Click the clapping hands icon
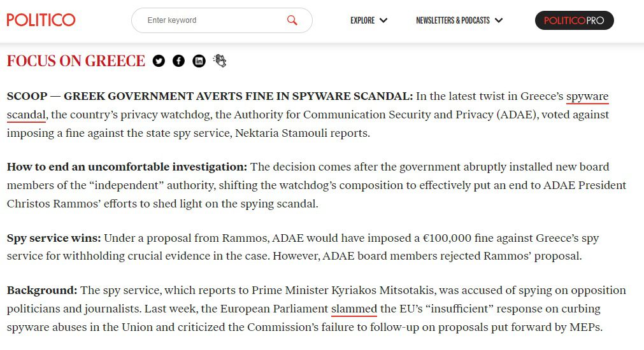Image resolution: width=644 pixels, height=350 pixels. coord(220,60)
